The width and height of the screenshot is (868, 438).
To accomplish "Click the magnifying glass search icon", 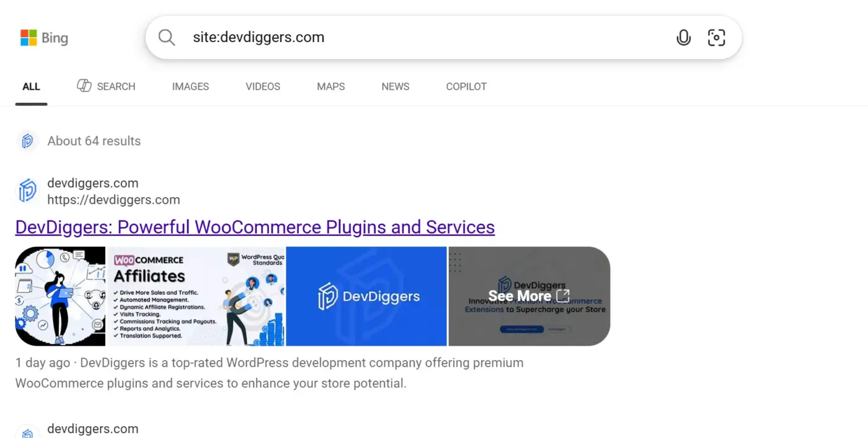I will (167, 38).
